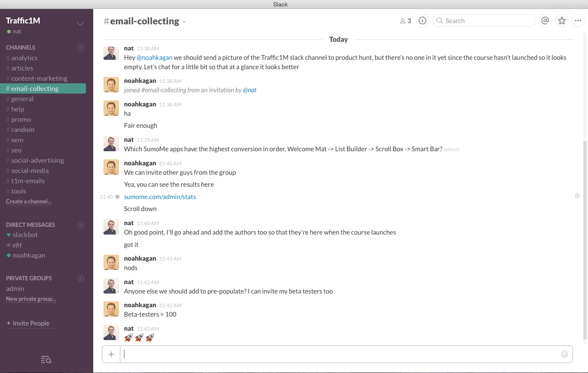Click the plus icon next to PRIVATE GROUPS
The image size is (588, 373).
(x=81, y=278)
